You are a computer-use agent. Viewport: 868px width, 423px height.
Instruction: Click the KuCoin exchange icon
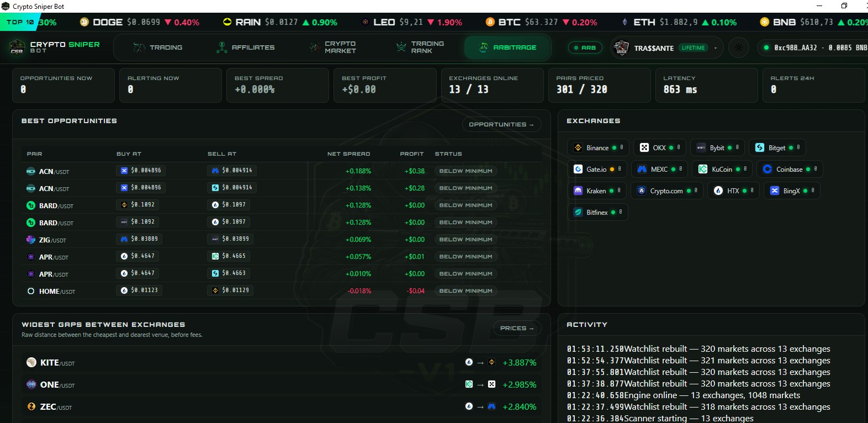tap(703, 169)
